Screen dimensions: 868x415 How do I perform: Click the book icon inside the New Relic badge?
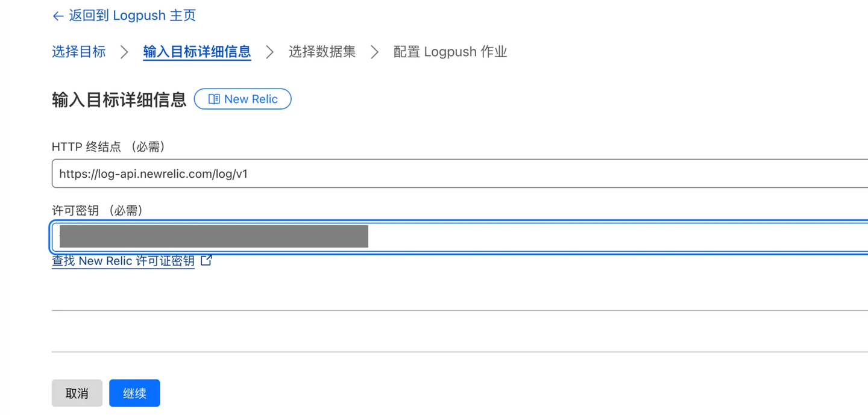[215, 99]
